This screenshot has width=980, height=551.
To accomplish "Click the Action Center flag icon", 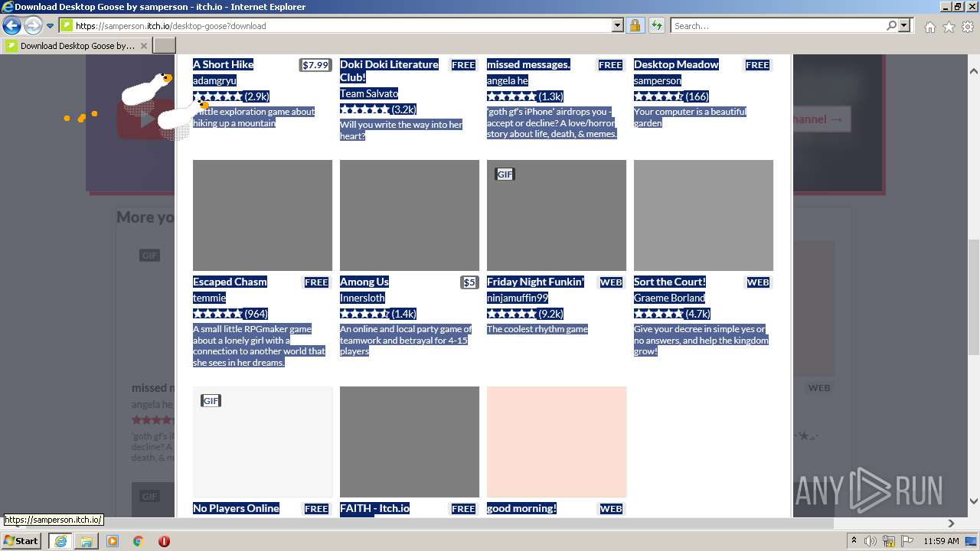I will coord(906,541).
